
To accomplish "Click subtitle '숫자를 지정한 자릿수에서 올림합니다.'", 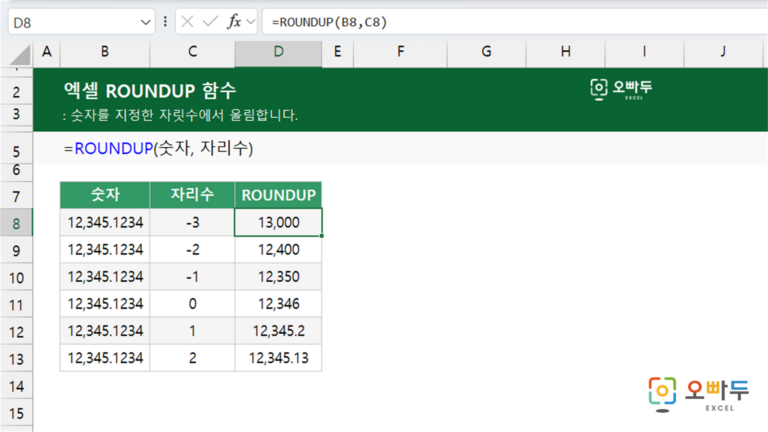I will point(185,115).
